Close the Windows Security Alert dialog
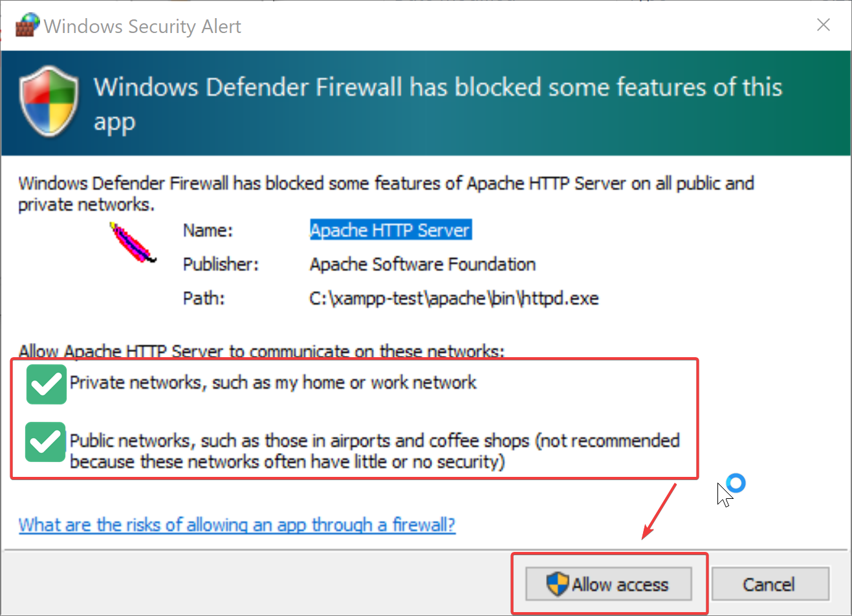This screenshot has height=616, width=852. (x=823, y=25)
